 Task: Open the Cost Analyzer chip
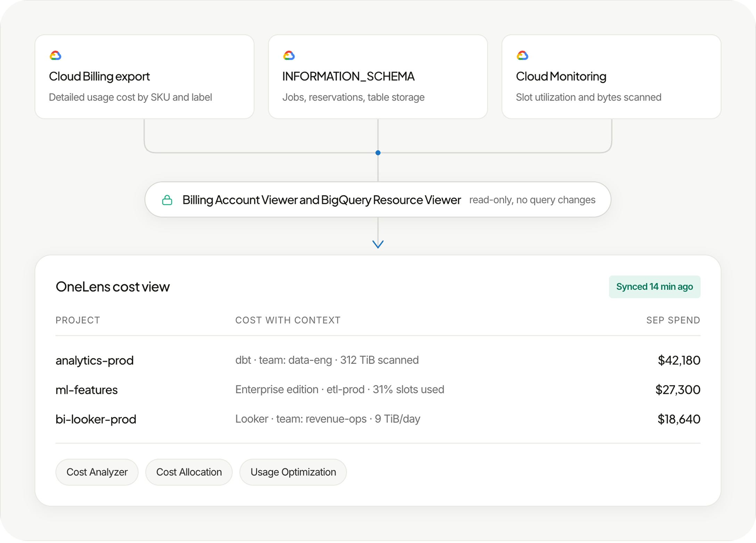click(97, 472)
